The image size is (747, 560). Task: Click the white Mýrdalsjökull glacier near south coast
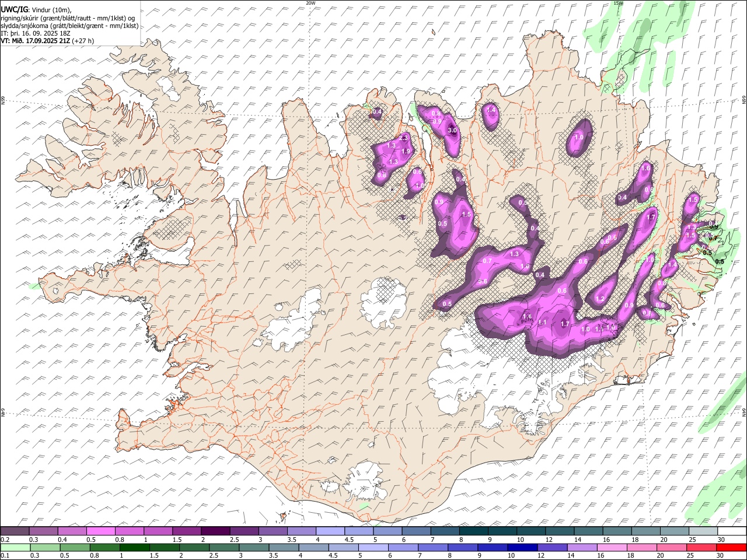pyautogui.click(x=366, y=481)
